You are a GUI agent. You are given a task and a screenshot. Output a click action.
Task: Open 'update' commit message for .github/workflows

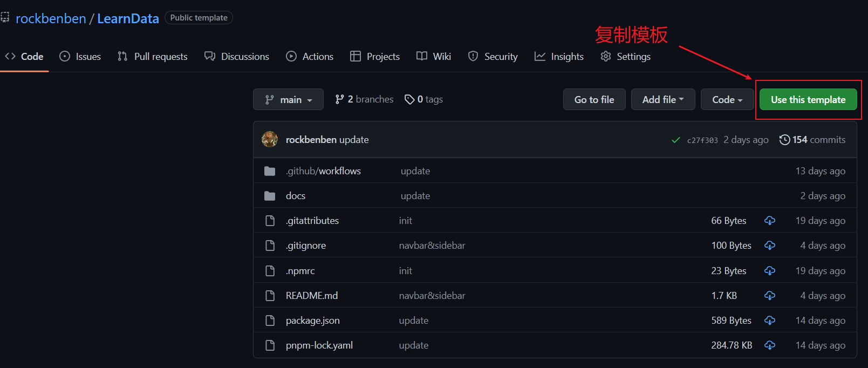[x=415, y=171]
